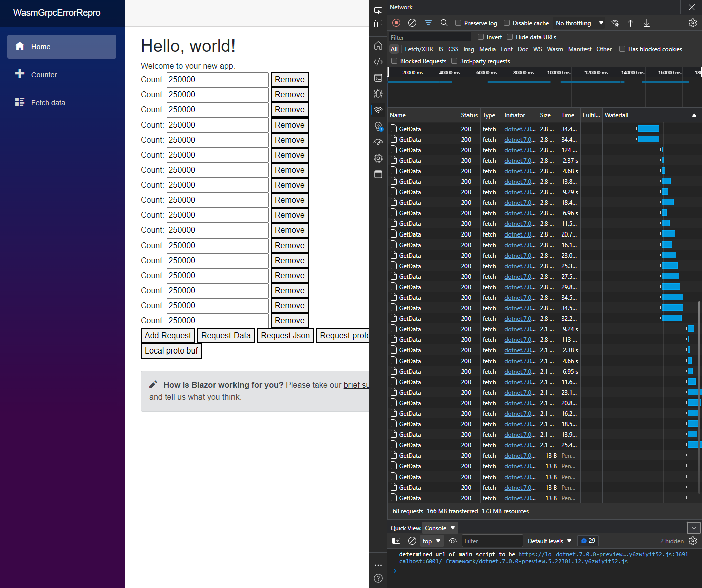The width and height of the screenshot is (702, 588).
Task: Switch to the Console panel icon
Action: (378, 77)
